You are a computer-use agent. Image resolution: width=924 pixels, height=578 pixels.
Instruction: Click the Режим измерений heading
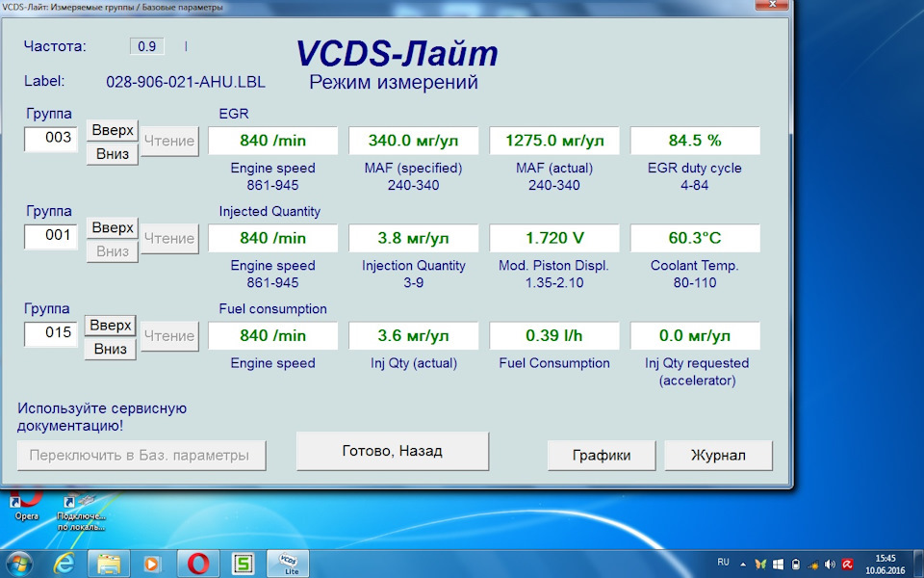394,83
